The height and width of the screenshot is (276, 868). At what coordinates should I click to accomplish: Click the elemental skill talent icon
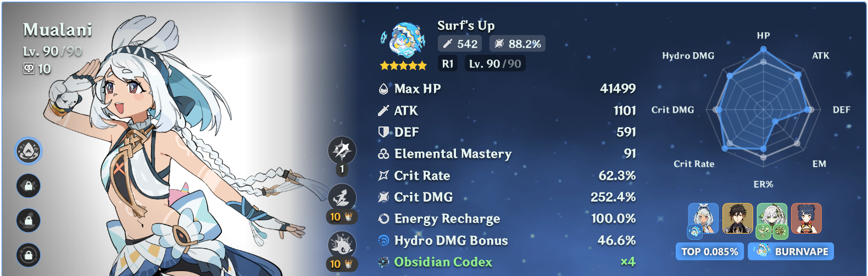tap(342, 198)
